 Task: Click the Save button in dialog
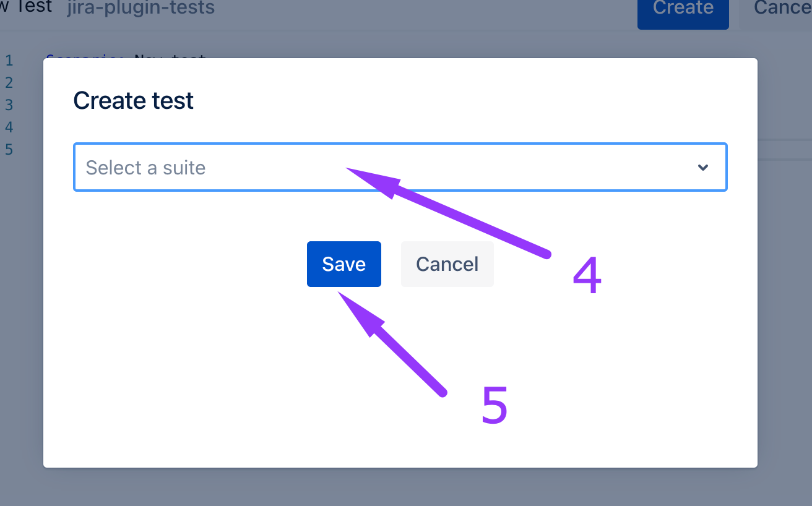(343, 264)
